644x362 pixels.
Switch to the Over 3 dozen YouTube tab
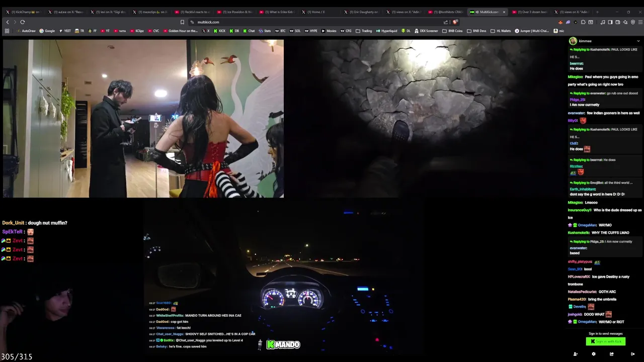[x=529, y=12]
